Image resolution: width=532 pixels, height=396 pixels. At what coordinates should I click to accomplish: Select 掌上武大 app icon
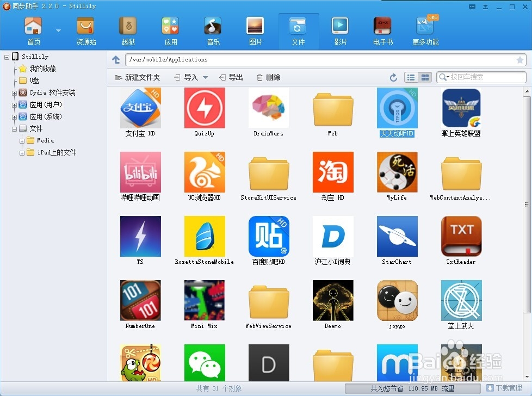461,300
